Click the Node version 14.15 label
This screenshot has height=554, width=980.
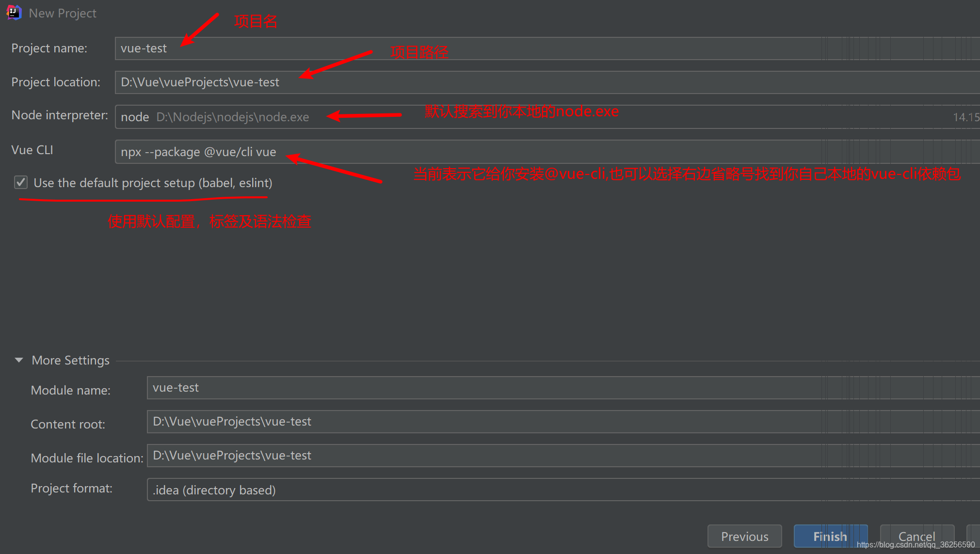coord(965,117)
